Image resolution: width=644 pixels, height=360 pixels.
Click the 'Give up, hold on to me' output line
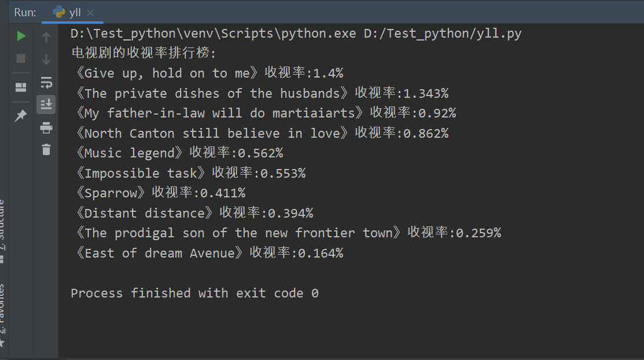click(x=208, y=73)
